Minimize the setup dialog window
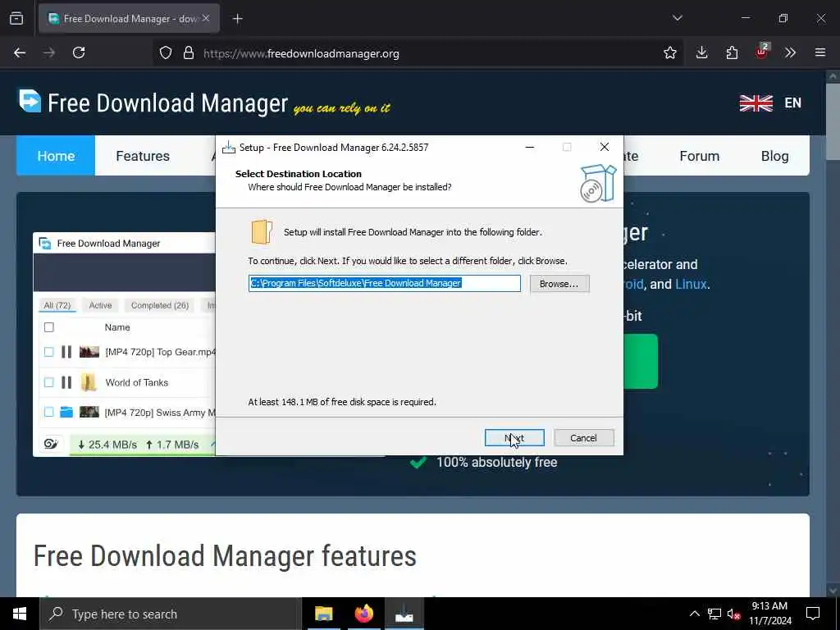840x630 pixels. pos(529,147)
